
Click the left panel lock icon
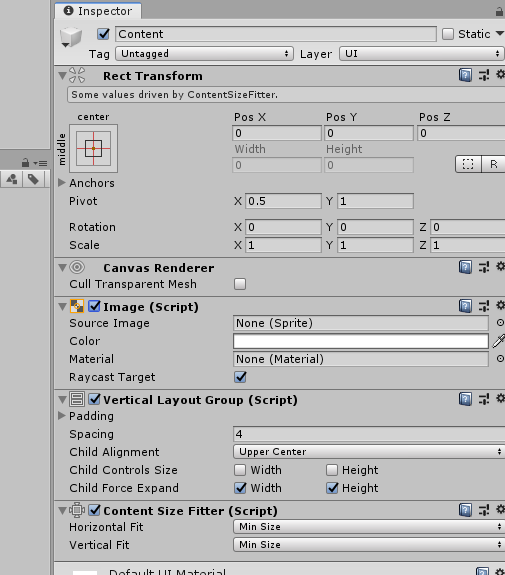pos(25,162)
